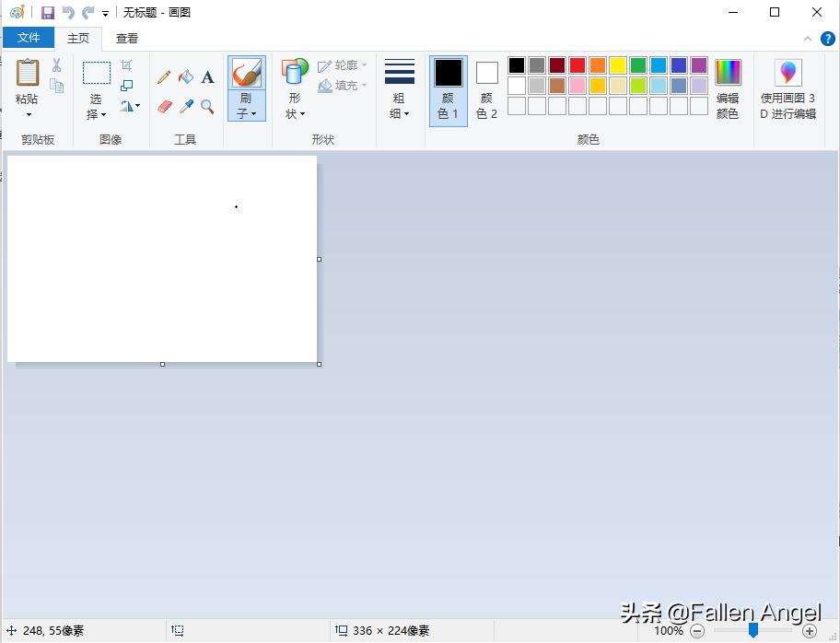Select the Fill with color tool
This screenshot has width=840, height=643.
185,77
